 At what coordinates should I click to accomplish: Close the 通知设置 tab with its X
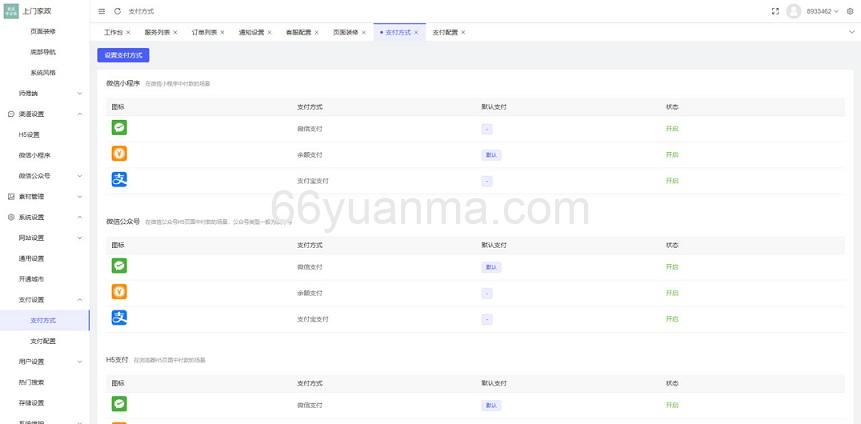point(270,32)
